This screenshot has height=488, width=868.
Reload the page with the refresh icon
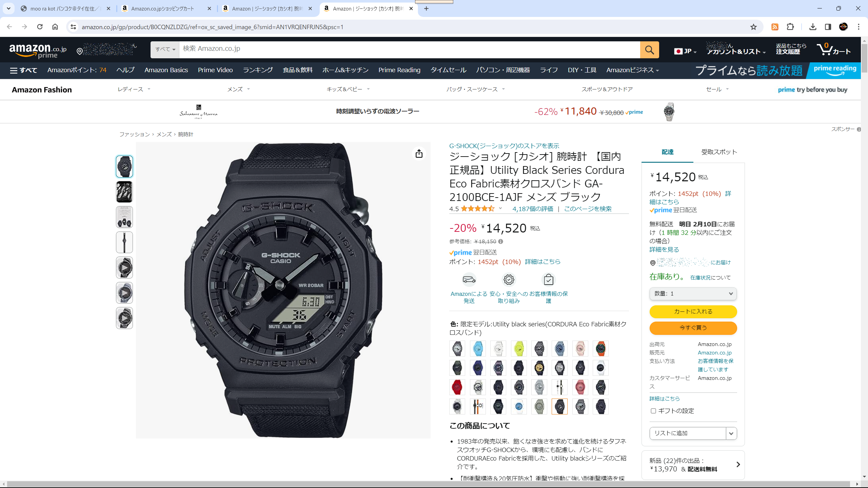pos(40,27)
